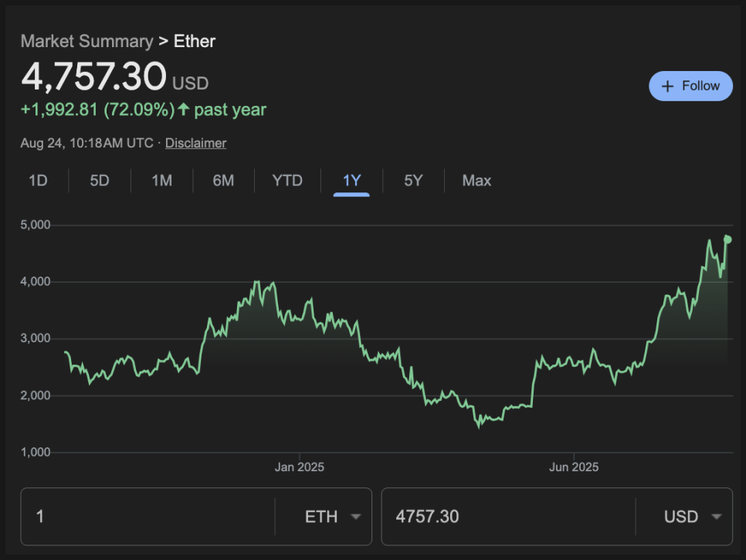Viewport: 746px width, 560px height.
Task: Open the Disclaimer link
Action: point(195,143)
